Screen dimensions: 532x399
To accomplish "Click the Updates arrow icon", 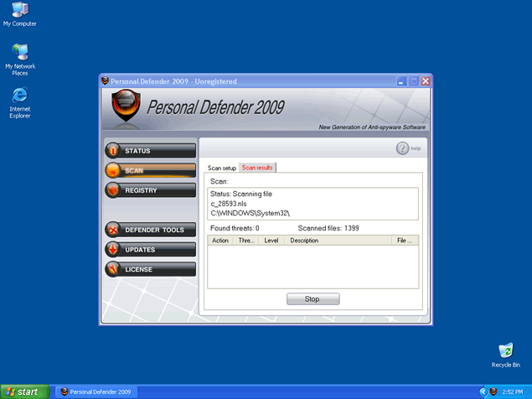I will click(113, 250).
